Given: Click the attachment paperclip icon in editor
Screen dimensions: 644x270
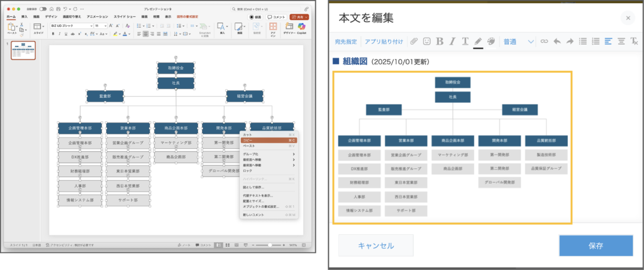Looking at the screenshot, I should (414, 41).
